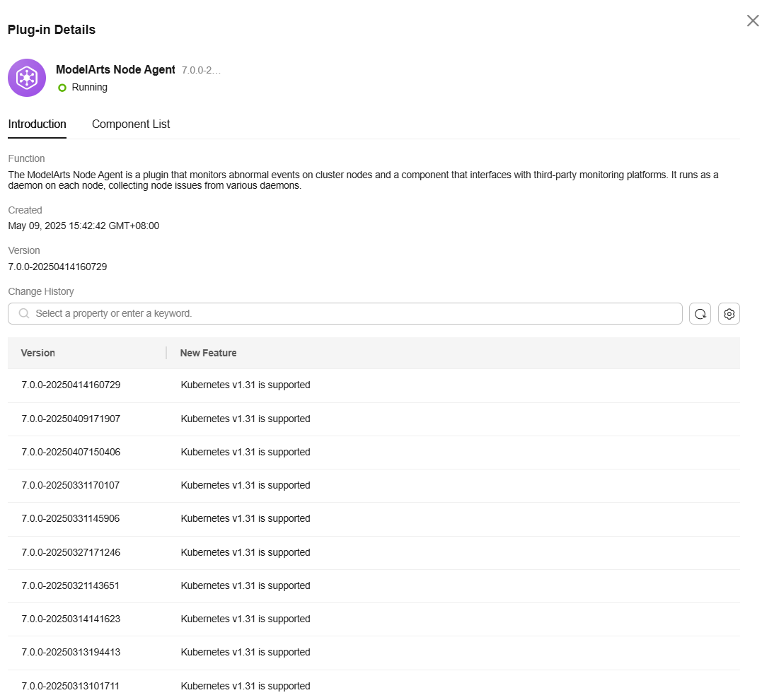Click the Version column header
This screenshot has height=700, width=762.
click(x=38, y=353)
